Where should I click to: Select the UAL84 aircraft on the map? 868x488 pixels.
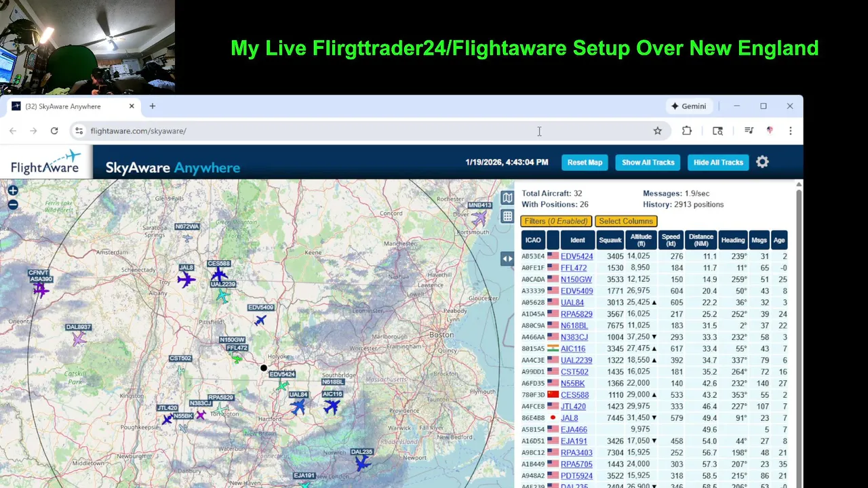(298, 407)
